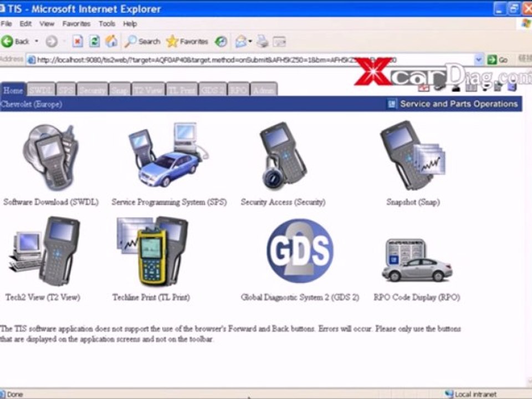Click the logo beside Service and Parts Operations
This screenshot has height=399, width=532.
point(392,104)
